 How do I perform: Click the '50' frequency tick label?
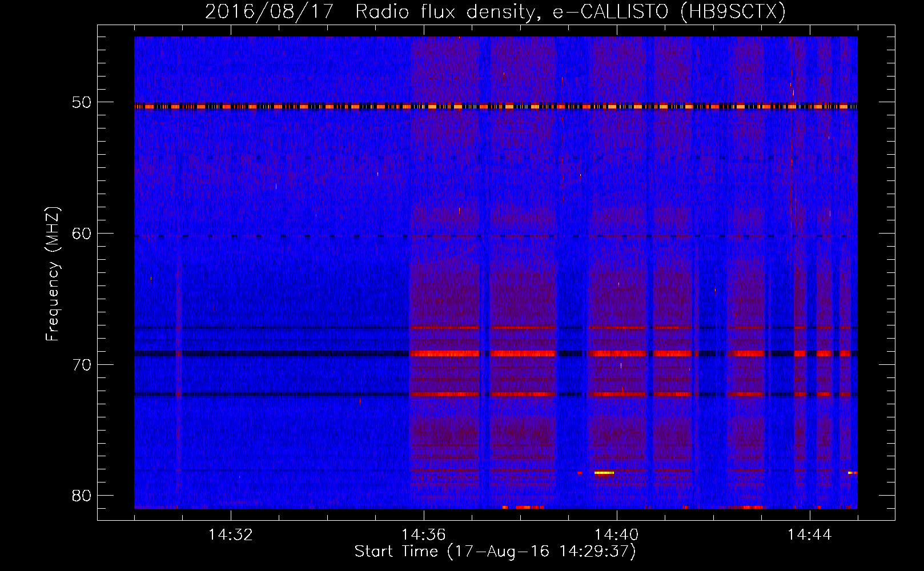point(82,102)
